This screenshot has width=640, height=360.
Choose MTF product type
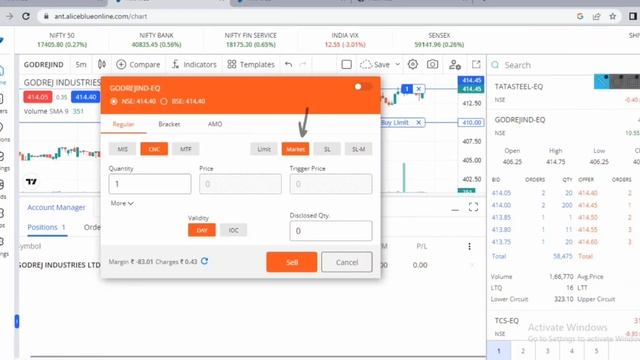186,149
